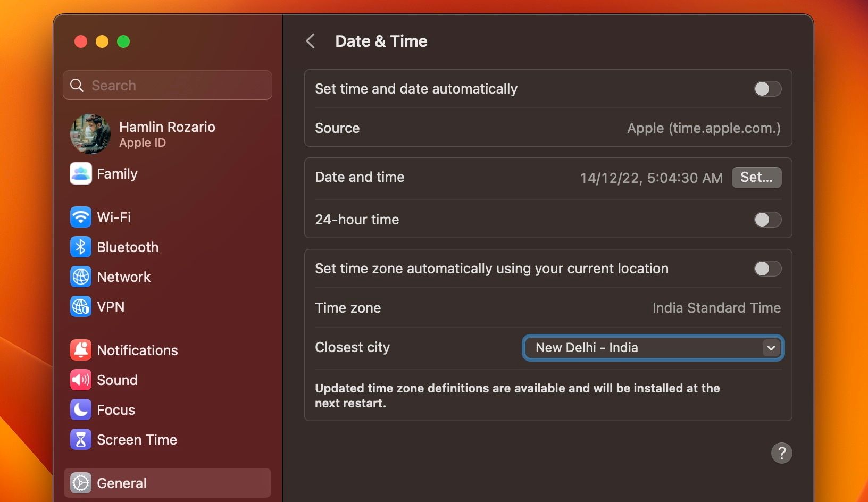
Task: Open Screen Time hourglass icon
Action: 80,439
